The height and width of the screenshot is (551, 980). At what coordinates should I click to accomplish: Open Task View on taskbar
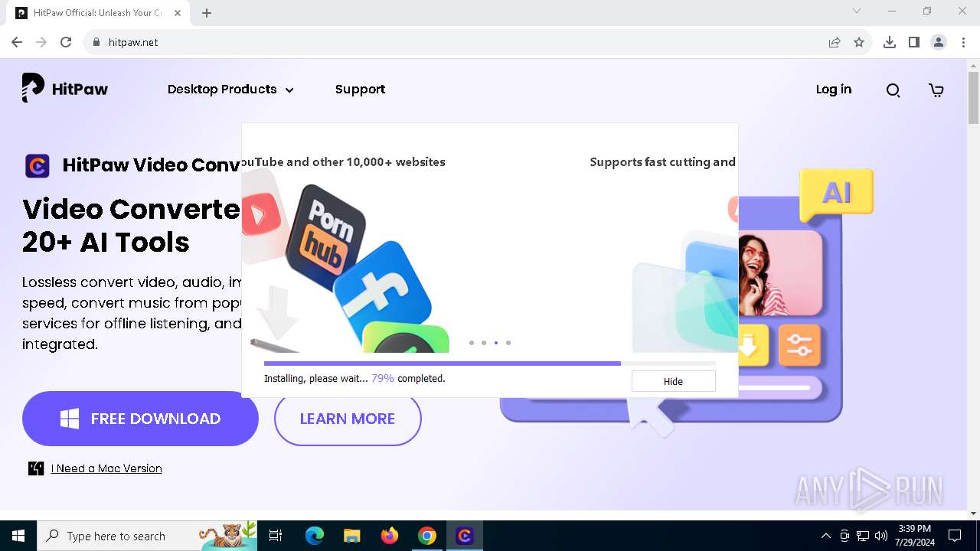pos(276,536)
